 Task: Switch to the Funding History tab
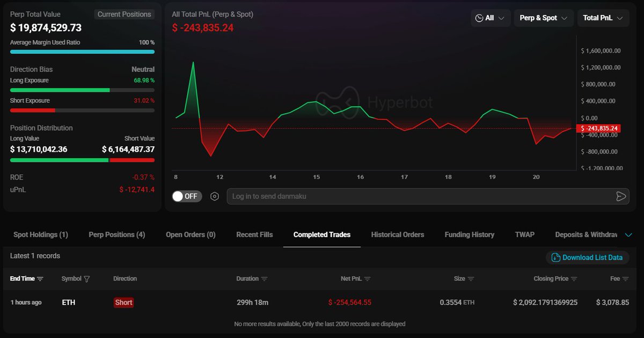[469, 235]
